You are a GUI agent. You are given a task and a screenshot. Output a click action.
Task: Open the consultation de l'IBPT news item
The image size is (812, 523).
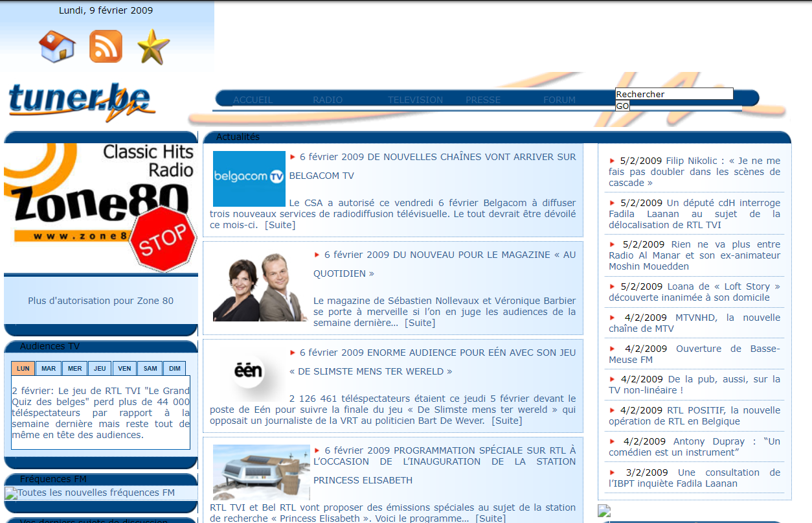coord(695,478)
